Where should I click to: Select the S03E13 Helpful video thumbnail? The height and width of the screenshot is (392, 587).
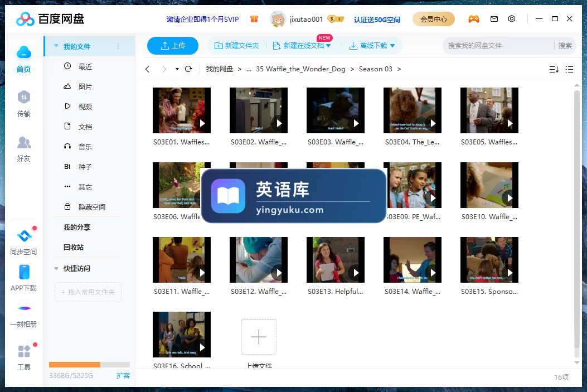coord(336,260)
